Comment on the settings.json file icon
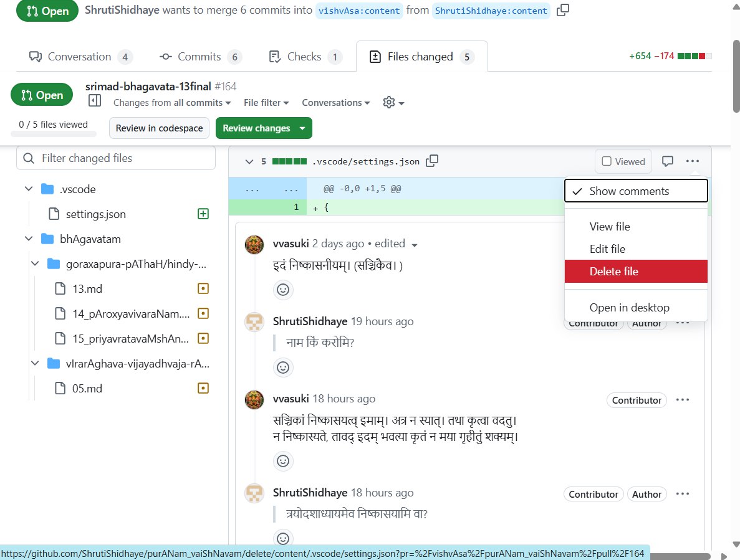Screen dimensions: 740x560 667,161
